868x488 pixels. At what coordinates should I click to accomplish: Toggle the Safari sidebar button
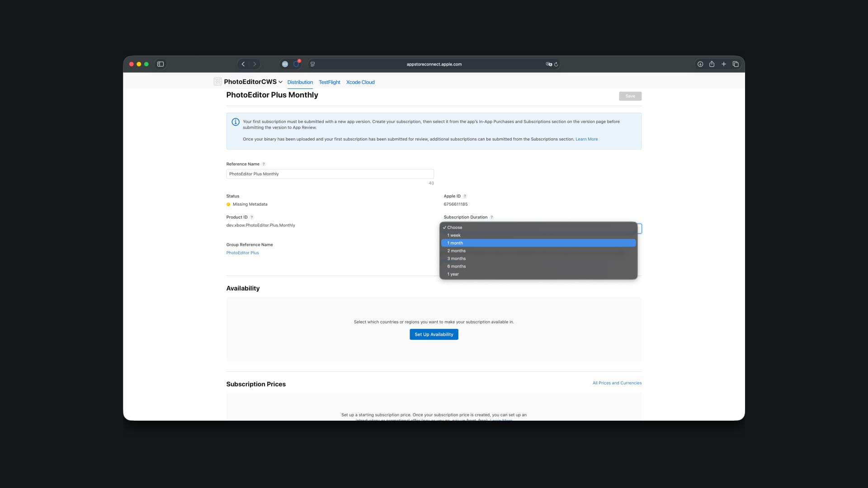160,64
